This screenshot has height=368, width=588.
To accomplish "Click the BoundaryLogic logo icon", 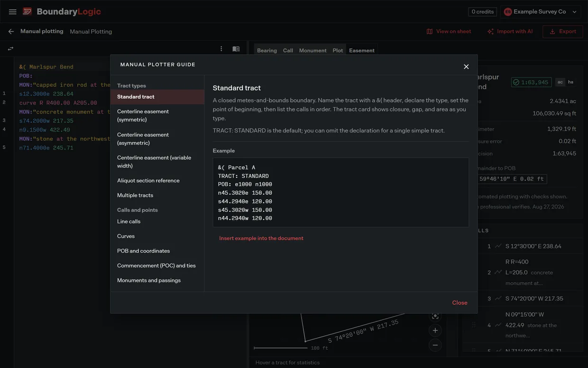I will click(28, 11).
